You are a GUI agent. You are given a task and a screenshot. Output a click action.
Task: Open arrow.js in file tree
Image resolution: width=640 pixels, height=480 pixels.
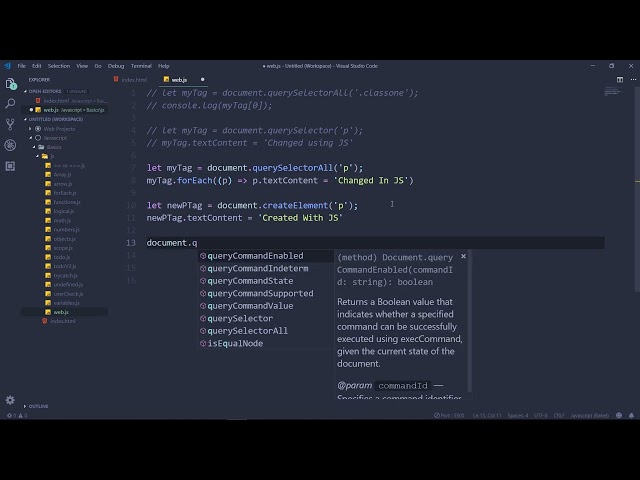[65, 184]
